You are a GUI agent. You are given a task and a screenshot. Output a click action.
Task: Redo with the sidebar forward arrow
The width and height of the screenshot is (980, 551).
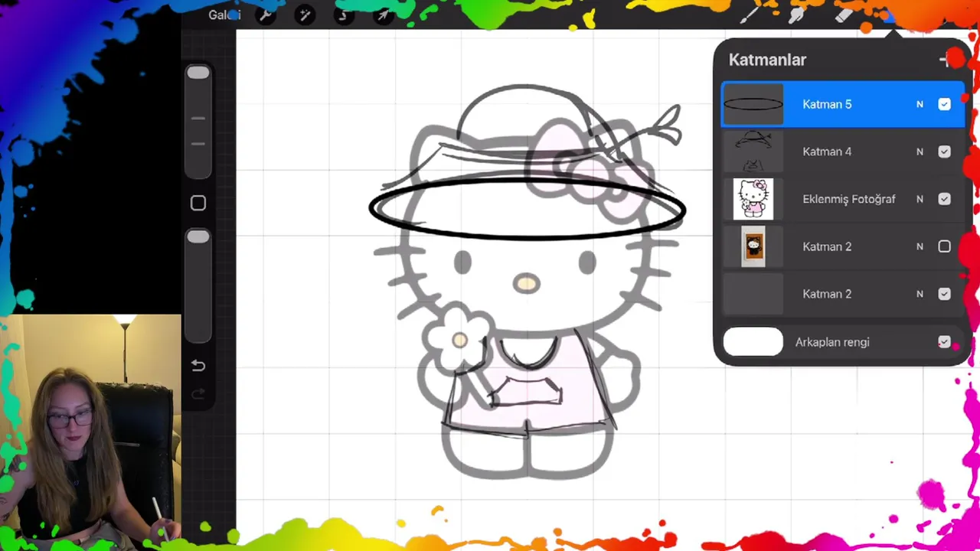click(198, 394)
